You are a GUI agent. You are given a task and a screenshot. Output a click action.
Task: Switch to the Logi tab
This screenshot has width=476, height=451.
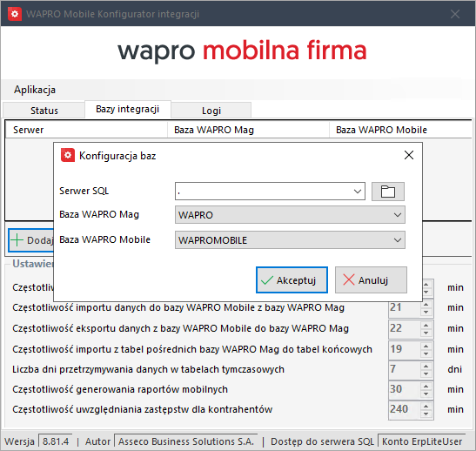(x=211, y=111)
